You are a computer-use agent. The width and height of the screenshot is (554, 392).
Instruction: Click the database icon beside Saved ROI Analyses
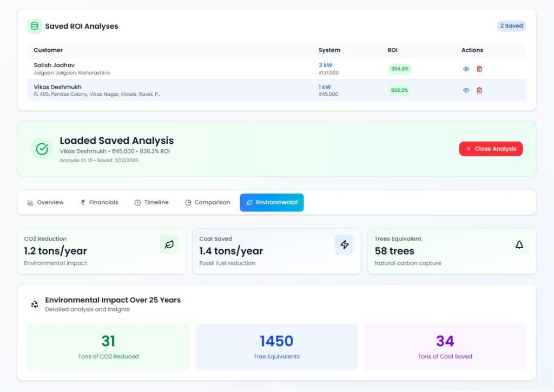[35, 26]
